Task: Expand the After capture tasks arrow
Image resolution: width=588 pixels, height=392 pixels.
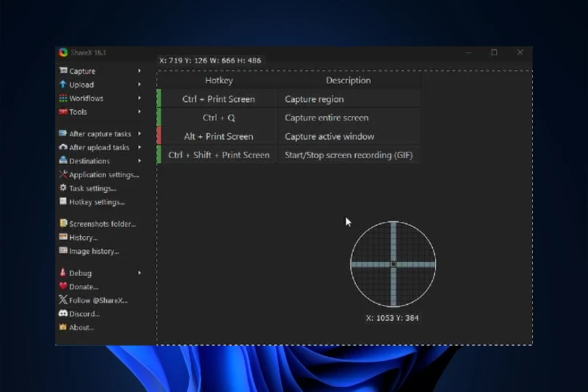Action: pos(139,134)
